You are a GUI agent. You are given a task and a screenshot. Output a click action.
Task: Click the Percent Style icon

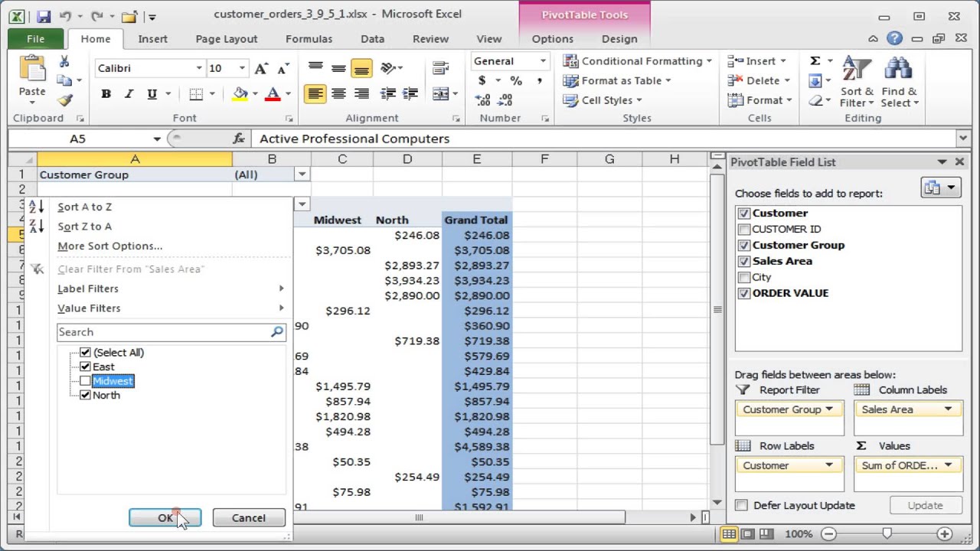516,80
